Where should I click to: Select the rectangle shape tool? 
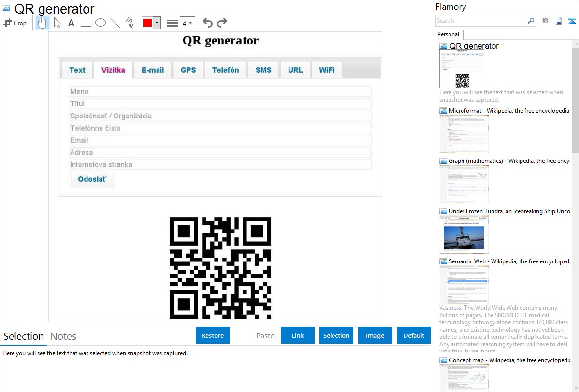86,23
